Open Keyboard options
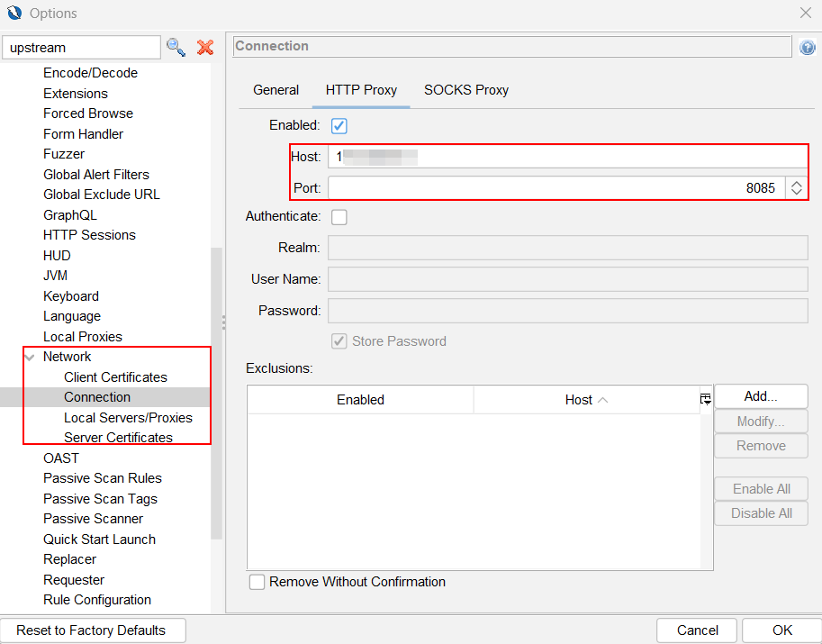The width and height of the screenshot is (822, 644). tap(71, 296)
